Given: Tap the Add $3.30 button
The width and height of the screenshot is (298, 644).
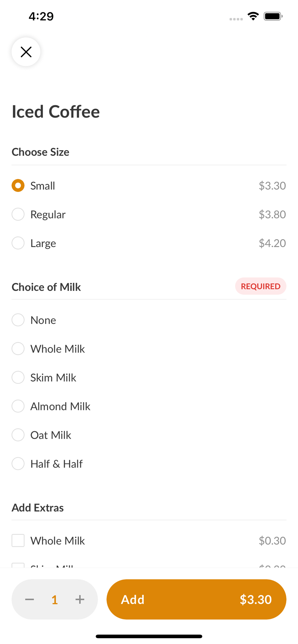Looking at the screenshot, I should click(196, 599).
